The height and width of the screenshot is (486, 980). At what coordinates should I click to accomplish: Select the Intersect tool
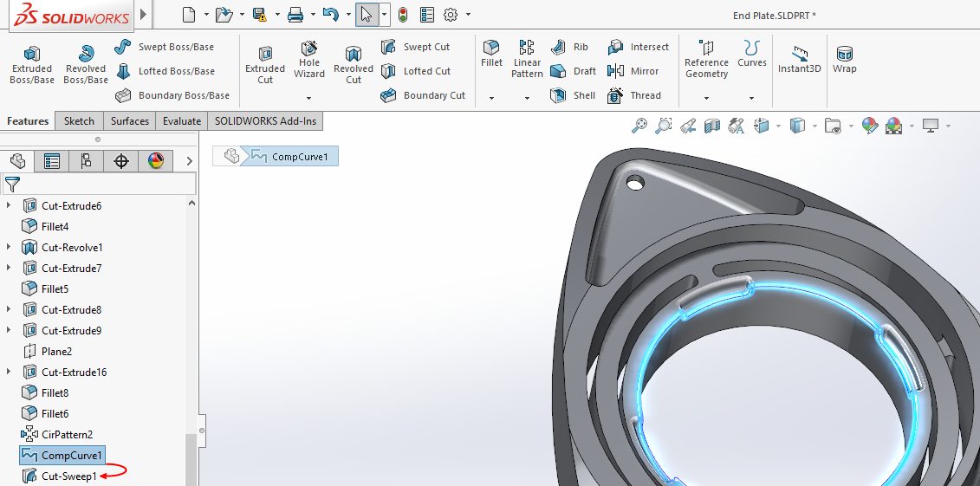click(638, 47)
